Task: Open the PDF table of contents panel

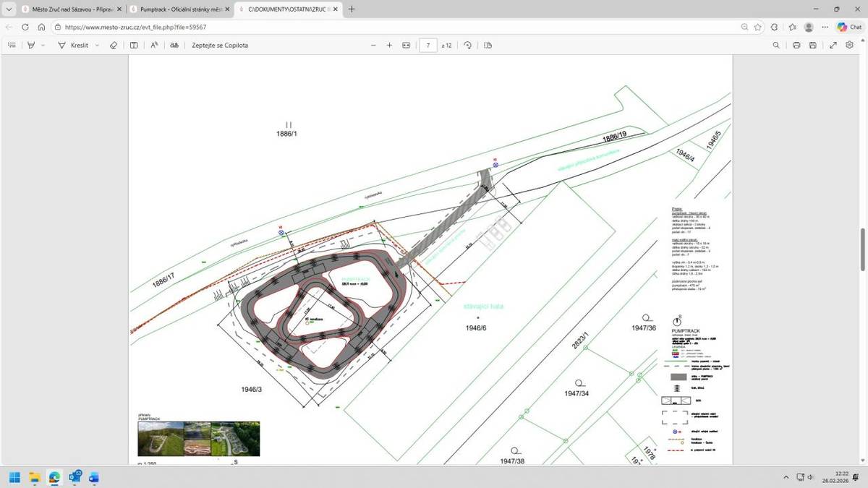Action: pyautogui.click(x=12, y=45)
